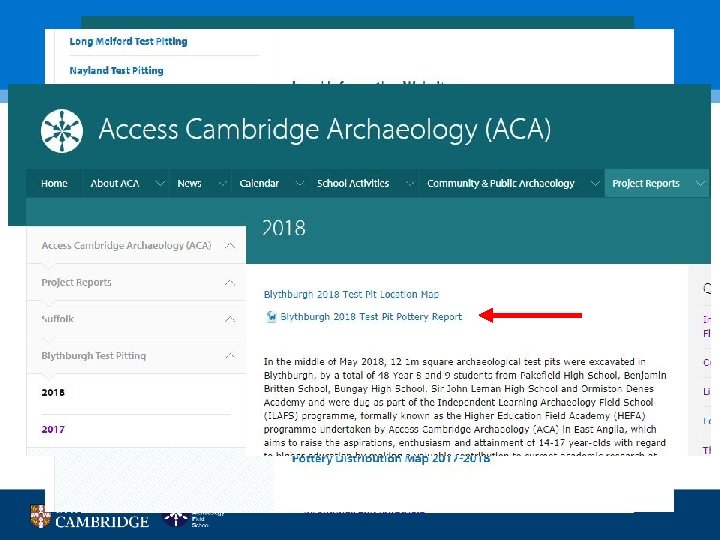Select 2018 in the sidebar
This screenshot has width=720, height=540.
pos(53,393)
